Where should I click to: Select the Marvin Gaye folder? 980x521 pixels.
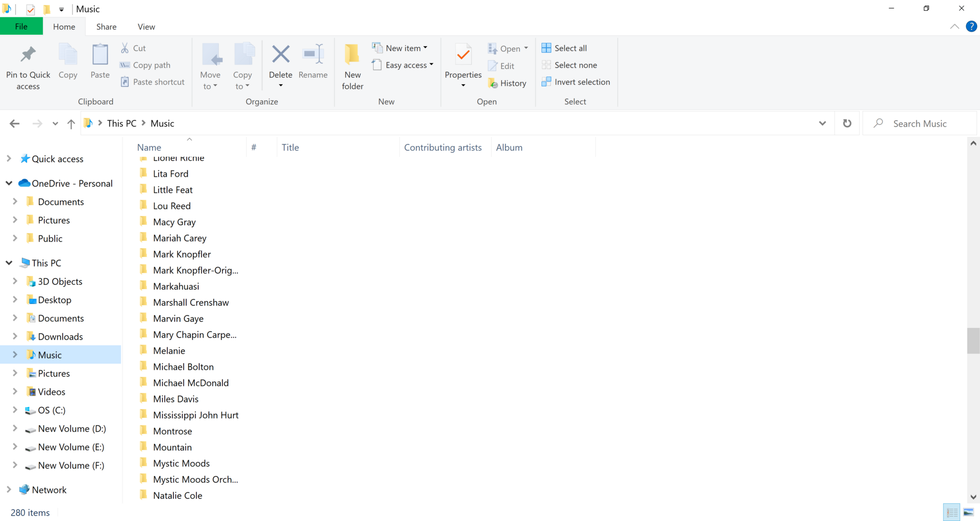pos(178,318)
